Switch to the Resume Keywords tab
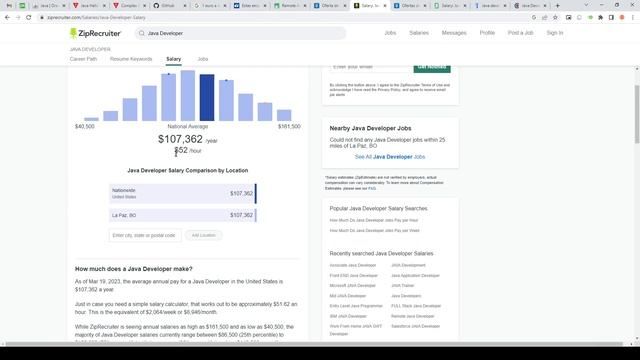Screen dimensions: 640x360 [131, 59]
